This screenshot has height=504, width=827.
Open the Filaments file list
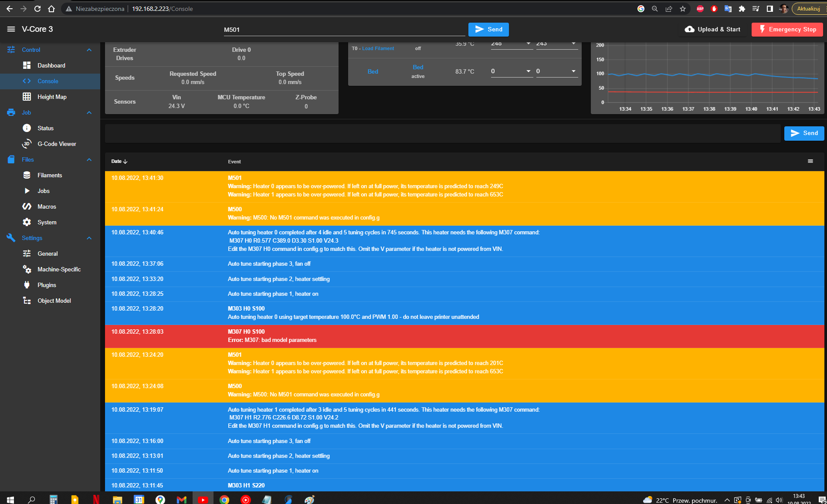coord(50,175)
